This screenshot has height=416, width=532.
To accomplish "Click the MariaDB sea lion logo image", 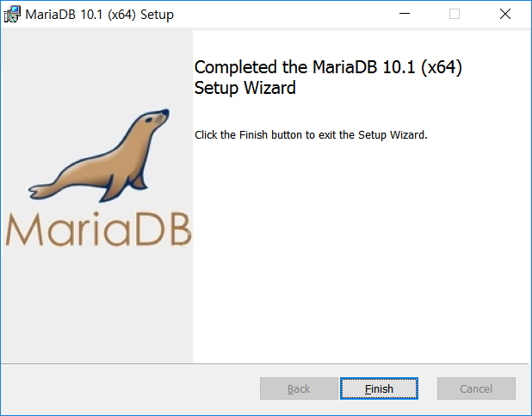I will (x=98, y=177).
